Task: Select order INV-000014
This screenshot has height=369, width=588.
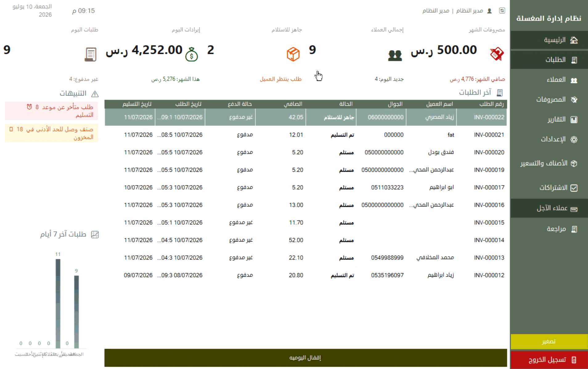Action: click(x=305, y=240)
